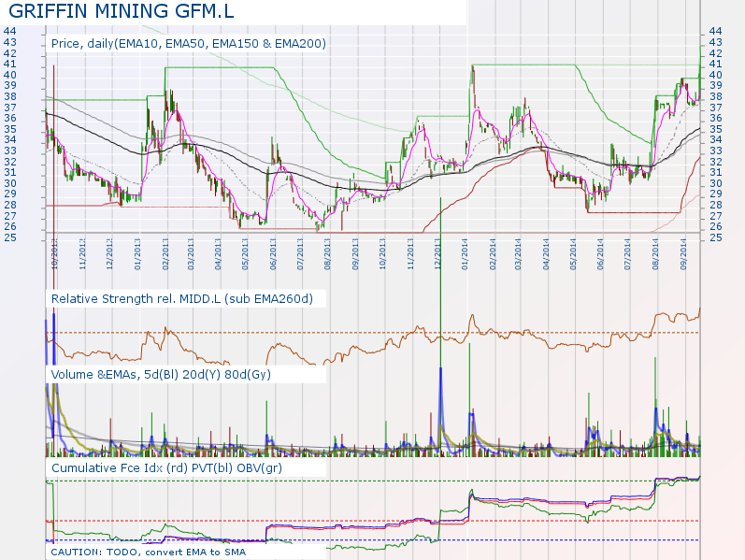Click the 02/2013 date axis label

[165, 254]
